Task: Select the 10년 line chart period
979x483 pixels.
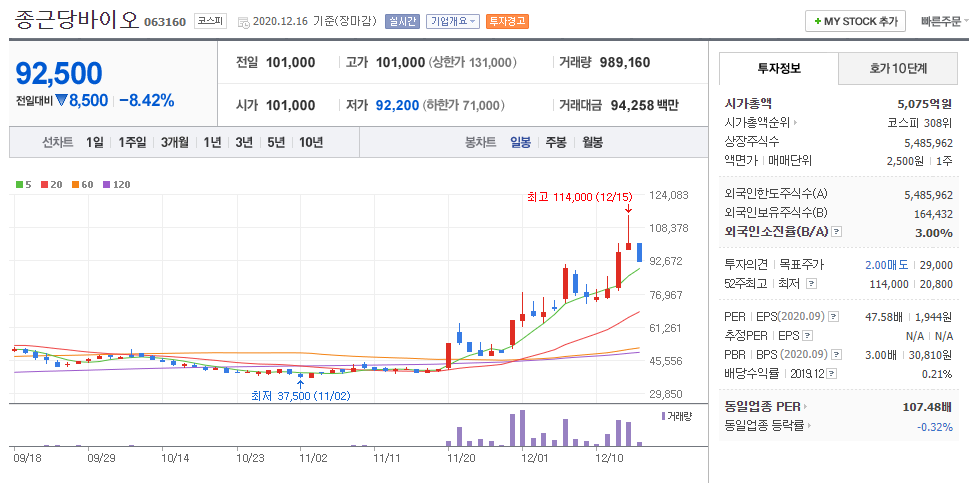Action: pyautogui.click(x=310, y=142)
